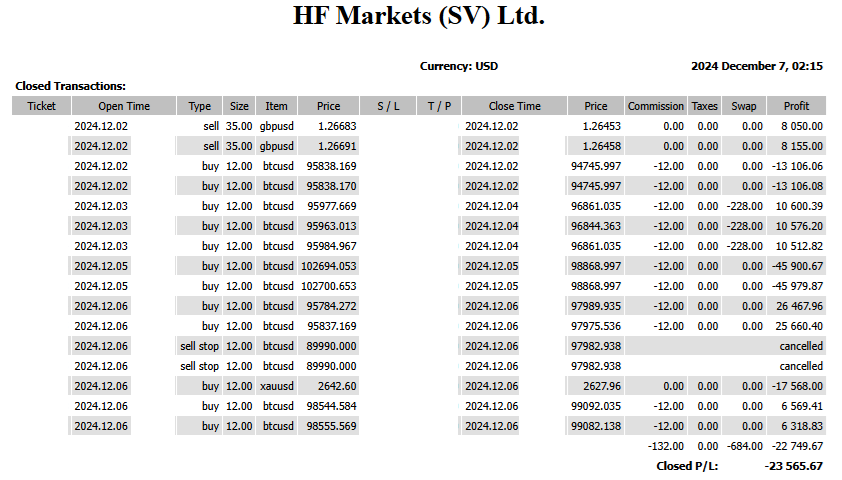The height and width of the screenshot is (480, 842).
Task: Click the T / P column header
Action: [439, 106]
